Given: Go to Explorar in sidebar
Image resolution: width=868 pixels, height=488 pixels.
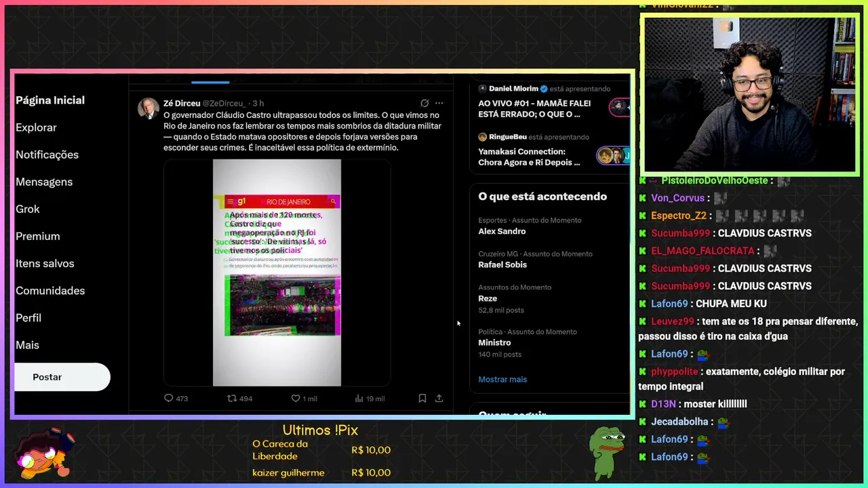Looking at the screenshot, I should [x=36, y=127].
